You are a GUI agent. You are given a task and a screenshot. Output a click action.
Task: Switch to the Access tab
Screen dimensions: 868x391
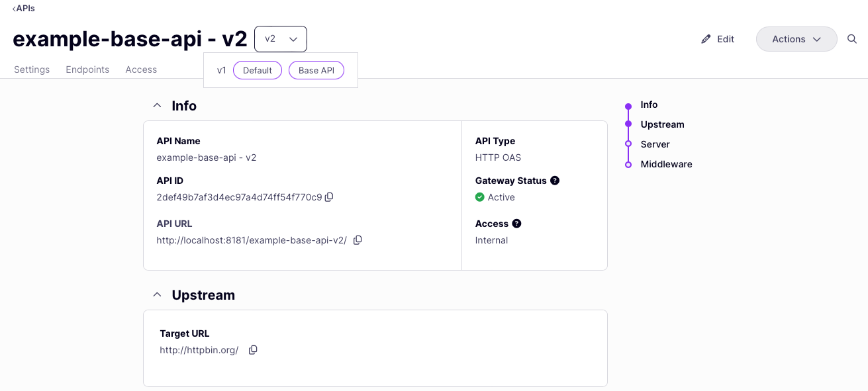pos(141,69)
